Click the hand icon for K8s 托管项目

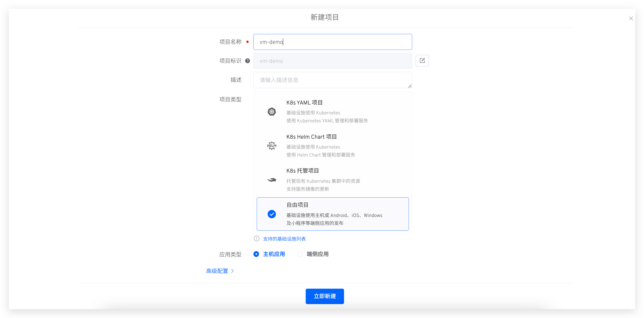point(272,180)
